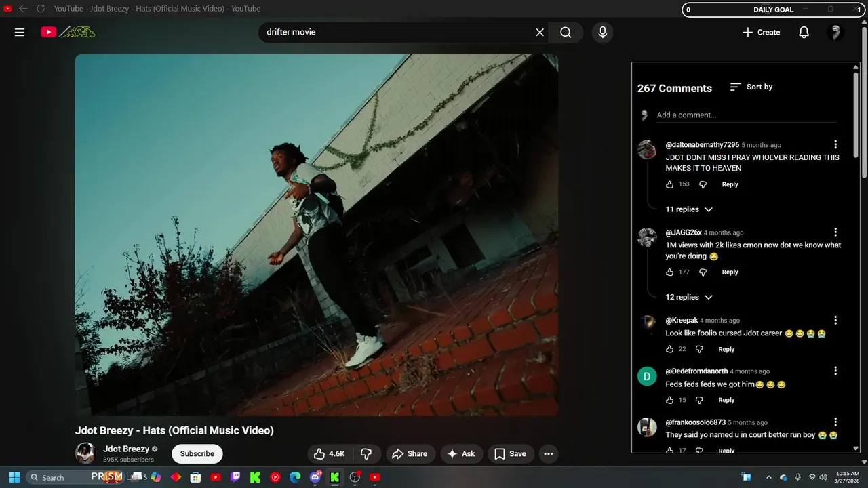Screen dimensions: 868x488
Task: Click the video player to pause
Action: [x=317, y=235]
